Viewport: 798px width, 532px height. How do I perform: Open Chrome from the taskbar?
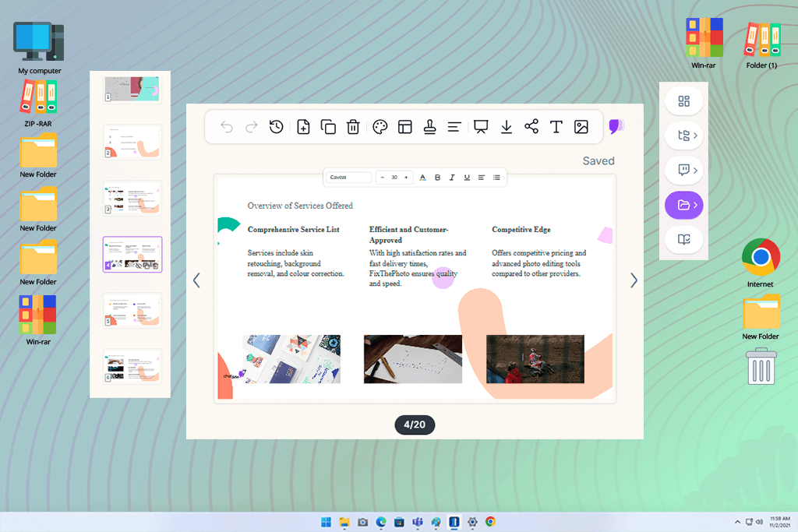491,522
